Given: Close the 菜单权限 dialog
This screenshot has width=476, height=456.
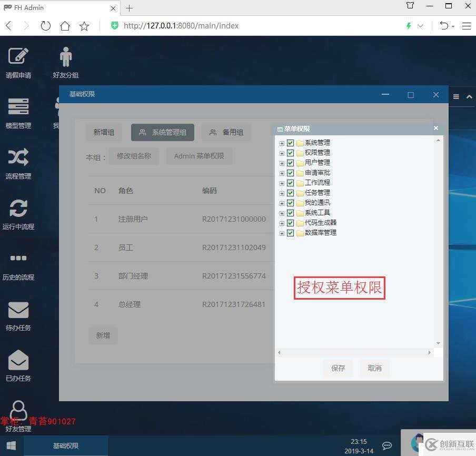Looking at the screenshot, I should pos(436,128).
